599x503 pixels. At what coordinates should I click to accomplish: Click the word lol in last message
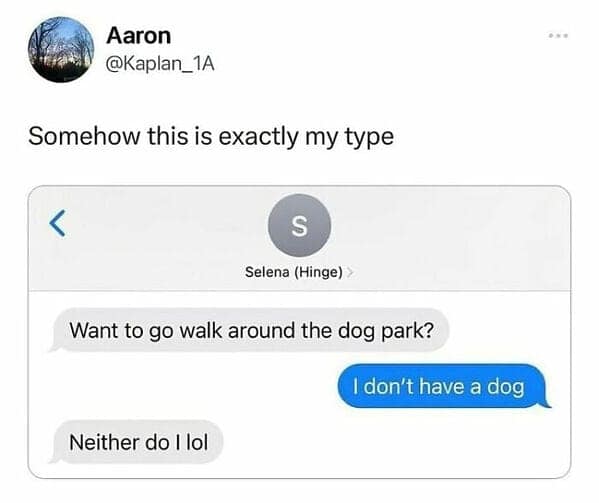point(197,442)
